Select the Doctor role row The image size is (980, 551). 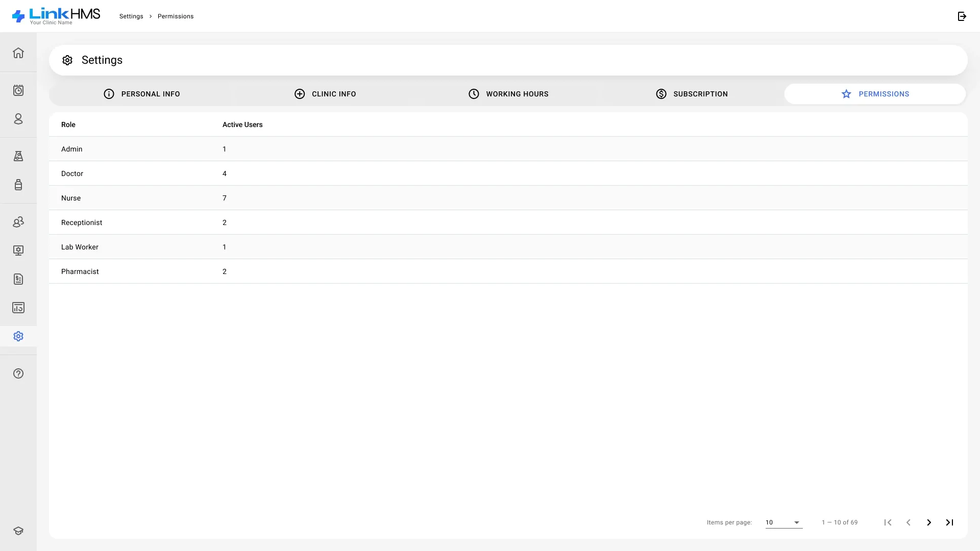point(508,173)
